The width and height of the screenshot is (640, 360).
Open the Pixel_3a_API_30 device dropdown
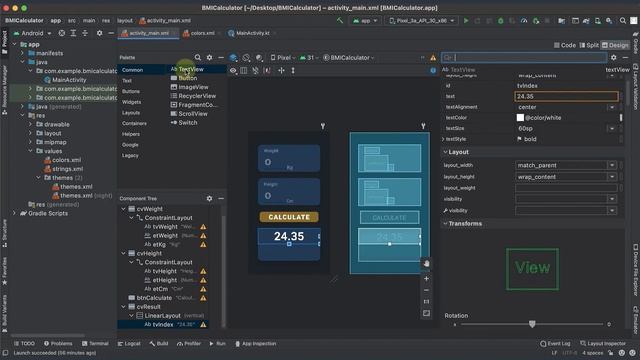[x=422, y=20]
